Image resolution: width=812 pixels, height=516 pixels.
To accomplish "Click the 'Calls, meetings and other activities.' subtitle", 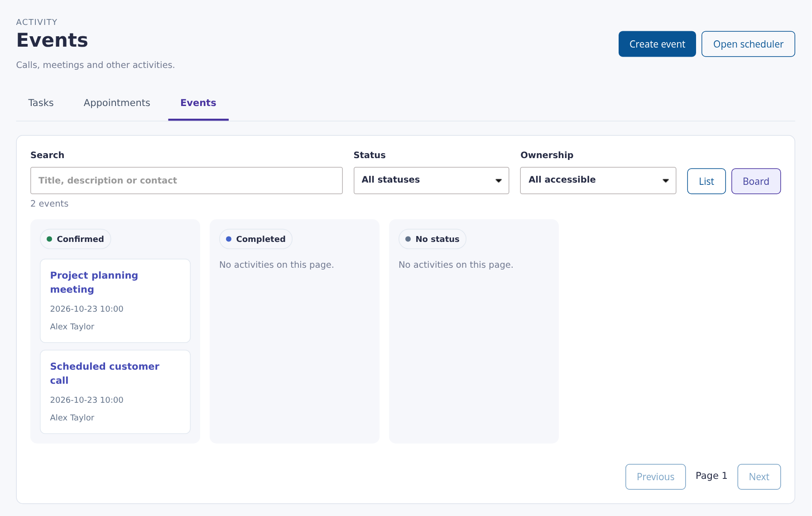I will 96,65.
